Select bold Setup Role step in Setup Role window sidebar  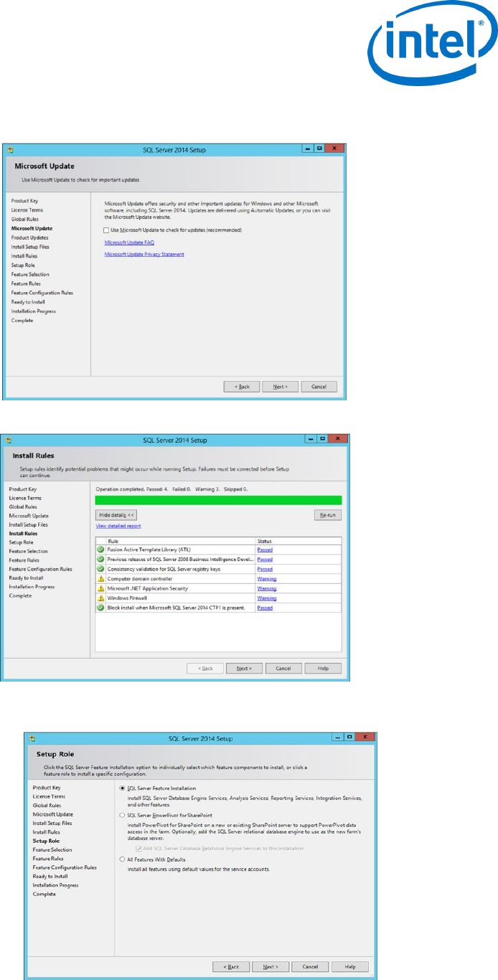pyautogui.click(x=46, y=841)
